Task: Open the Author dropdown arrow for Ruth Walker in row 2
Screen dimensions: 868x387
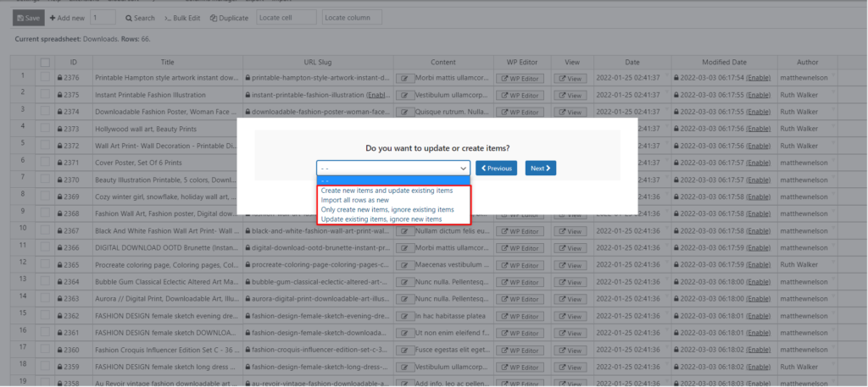Action: 833,92
